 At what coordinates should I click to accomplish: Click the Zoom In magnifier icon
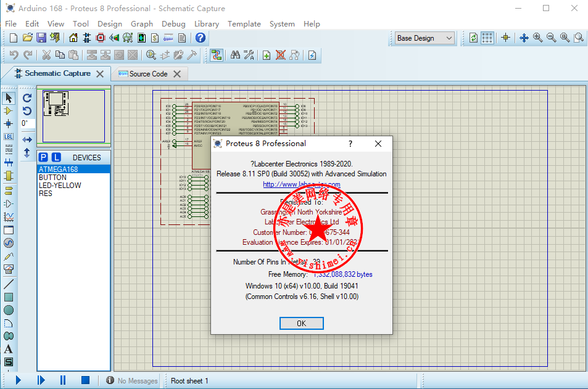538,38
